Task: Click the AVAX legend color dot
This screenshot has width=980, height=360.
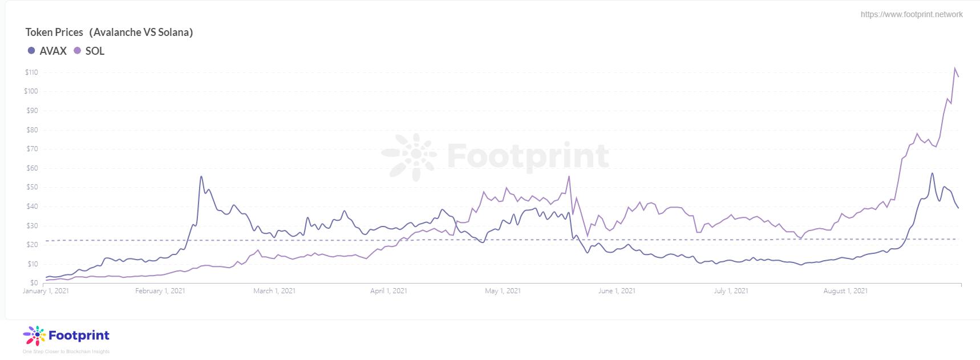Action: pyautogui.click(x=31, y=51)
